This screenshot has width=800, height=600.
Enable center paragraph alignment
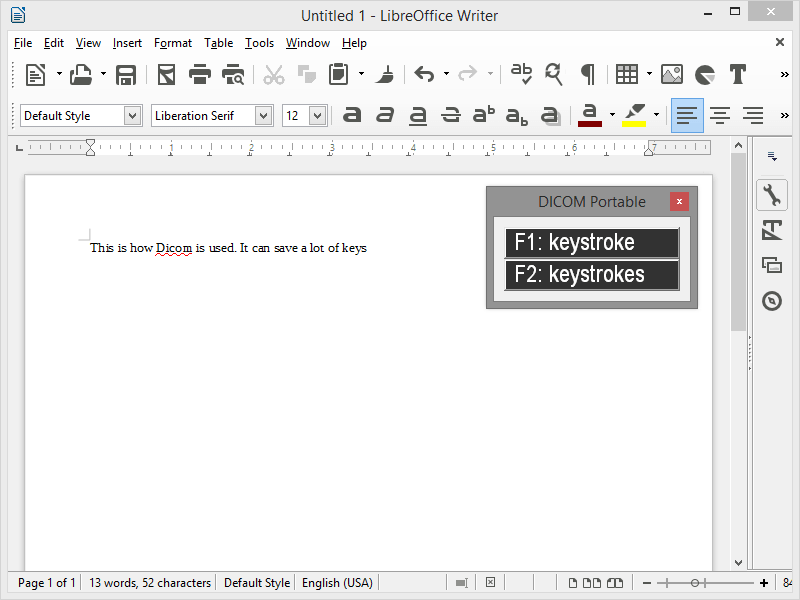[720, 116]
